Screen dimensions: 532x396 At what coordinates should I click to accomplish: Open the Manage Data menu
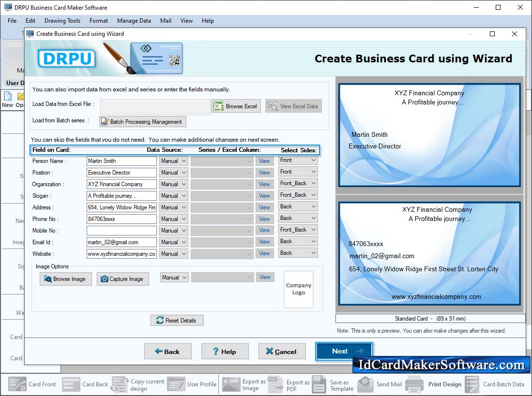134,21
